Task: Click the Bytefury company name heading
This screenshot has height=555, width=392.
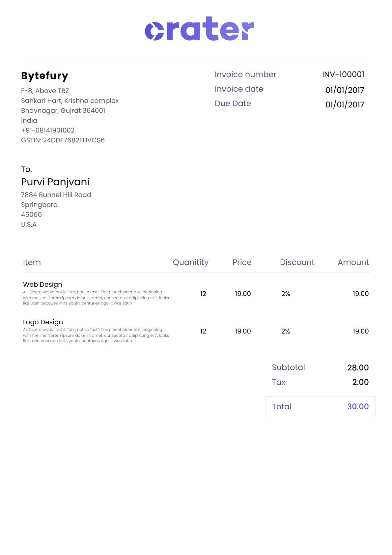Action: pos(44,76)
